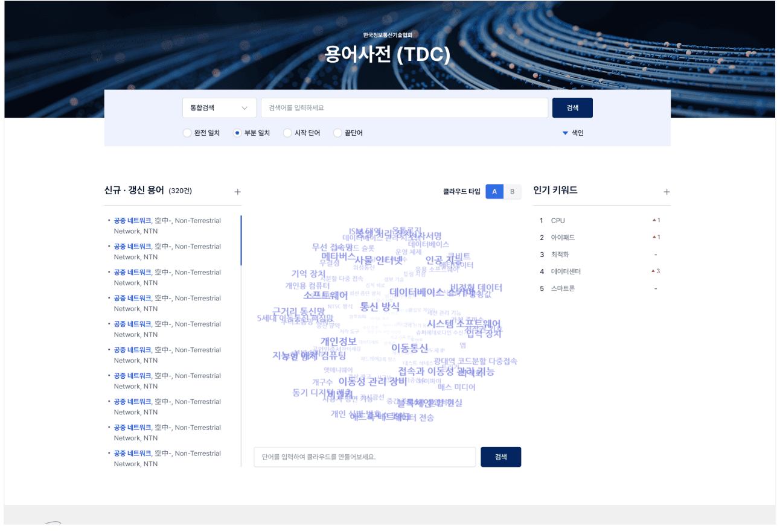Select the 완전 일치 radio button
780x532 pixels.
187,133
